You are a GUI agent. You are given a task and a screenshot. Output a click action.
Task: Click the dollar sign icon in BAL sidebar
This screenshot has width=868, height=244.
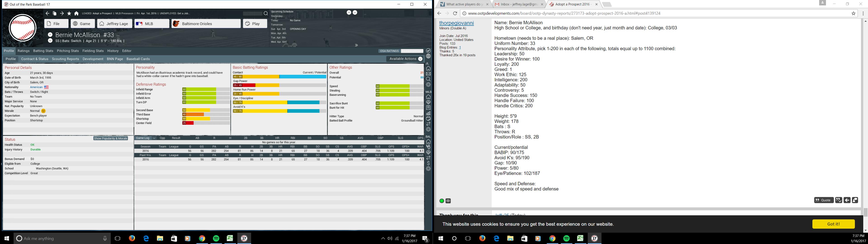(x=428, y=163)
